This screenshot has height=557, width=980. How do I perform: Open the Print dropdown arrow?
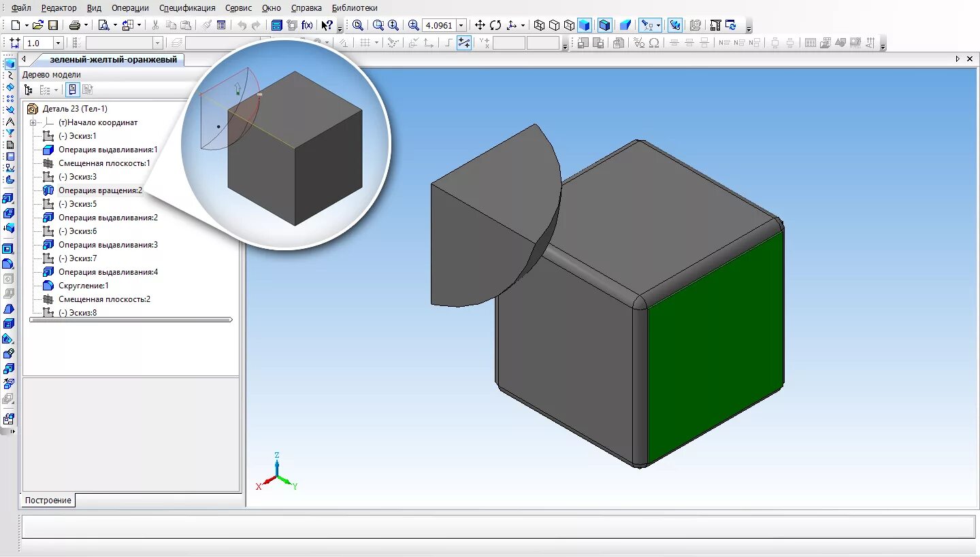86,25
